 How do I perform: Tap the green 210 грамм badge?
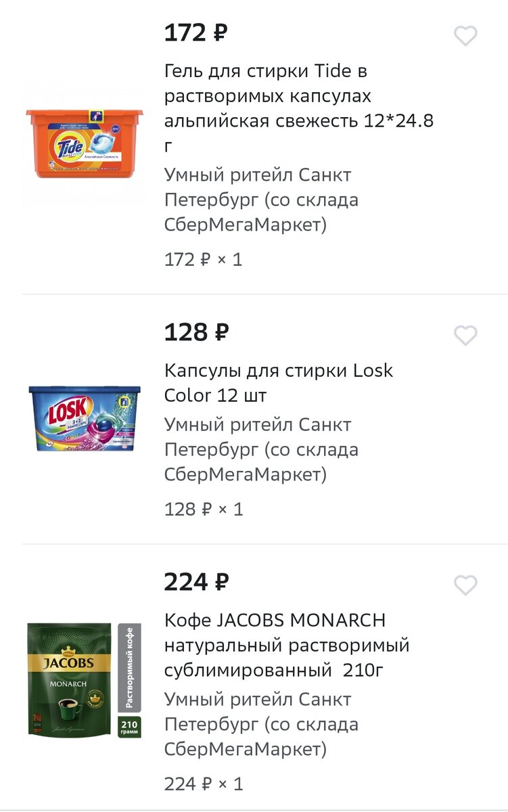[129, 727]
